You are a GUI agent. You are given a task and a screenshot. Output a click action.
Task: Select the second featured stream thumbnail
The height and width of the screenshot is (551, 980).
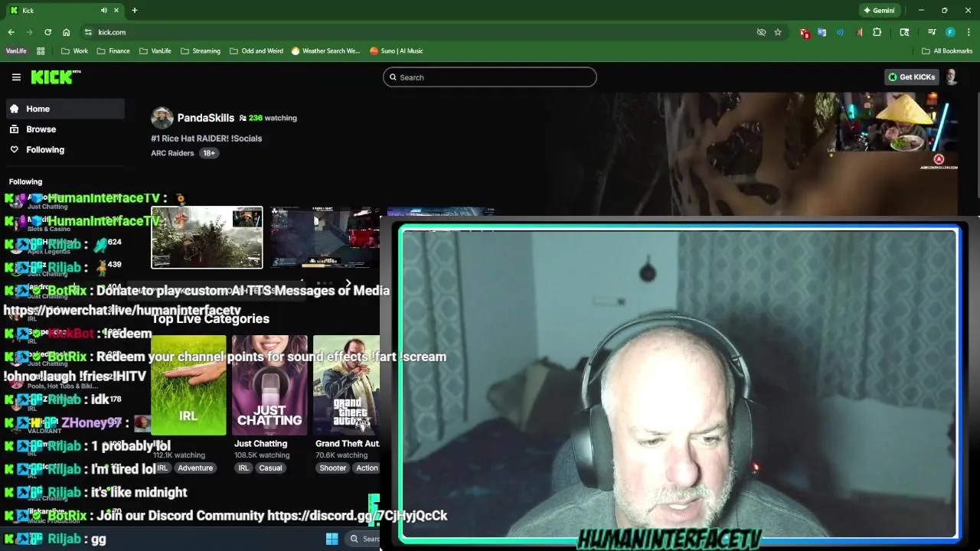[325, 237]
